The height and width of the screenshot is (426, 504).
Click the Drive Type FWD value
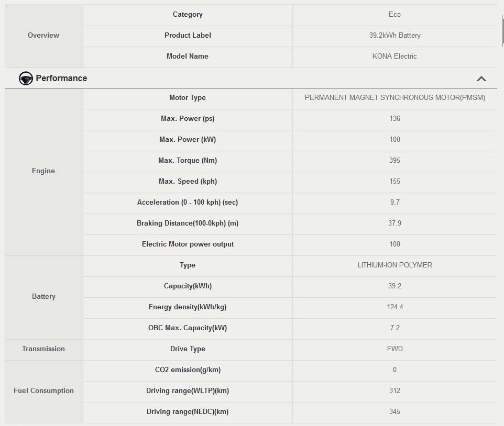pyautogui.click(x=395, y=349)
